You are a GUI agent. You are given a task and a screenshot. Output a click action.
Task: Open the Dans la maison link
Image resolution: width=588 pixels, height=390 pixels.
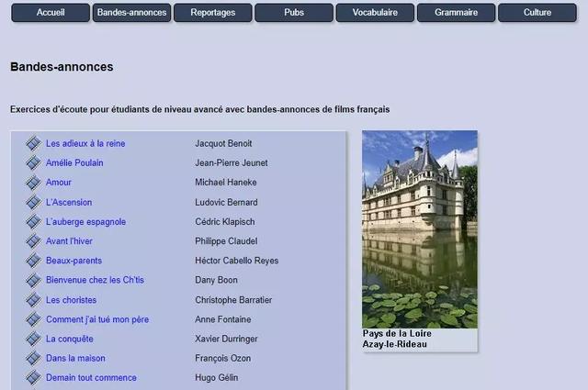tap(75, 359)
